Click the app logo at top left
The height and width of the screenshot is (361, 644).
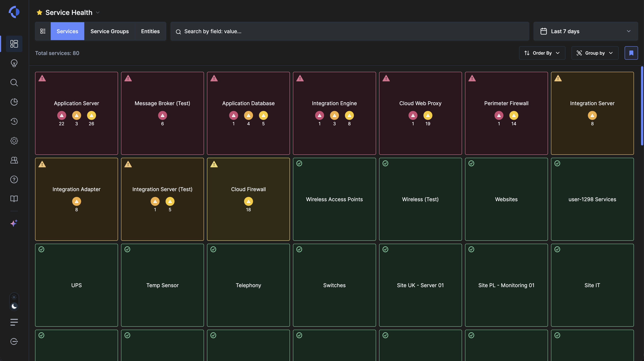click(14, 12)
